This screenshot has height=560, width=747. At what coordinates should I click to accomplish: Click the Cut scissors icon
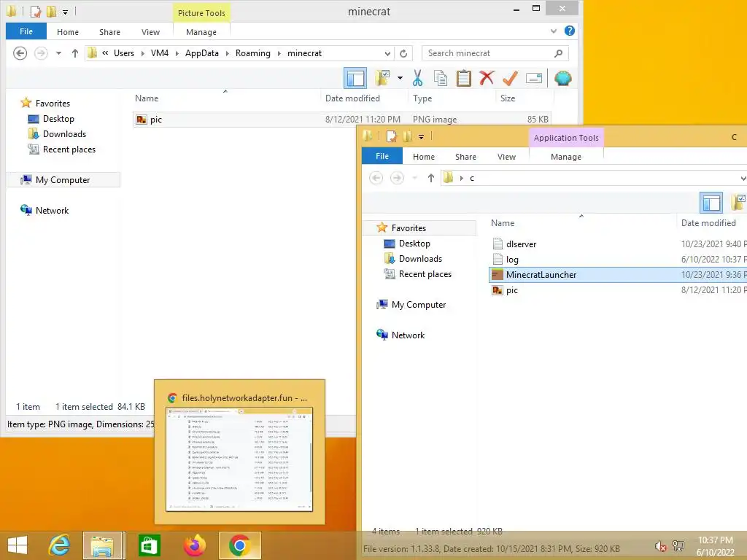click(418, 78)
